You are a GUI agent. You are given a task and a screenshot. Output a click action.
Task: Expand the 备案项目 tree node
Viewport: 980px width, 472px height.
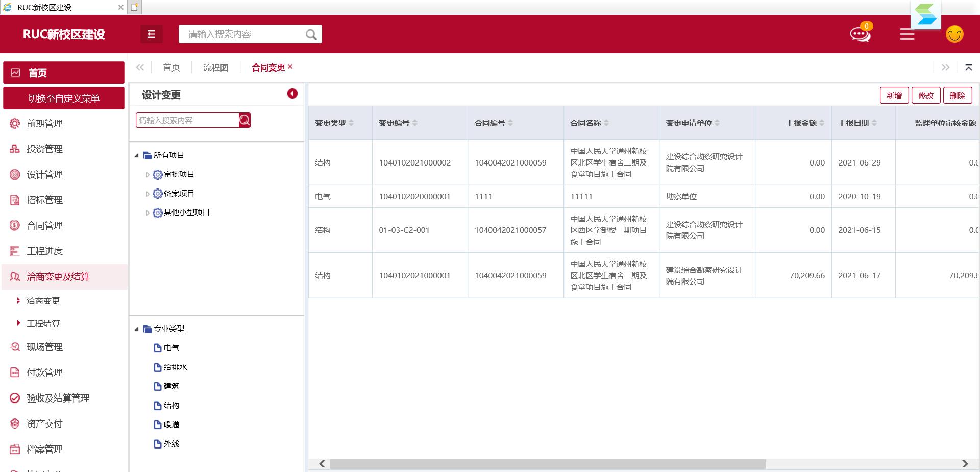148,194
